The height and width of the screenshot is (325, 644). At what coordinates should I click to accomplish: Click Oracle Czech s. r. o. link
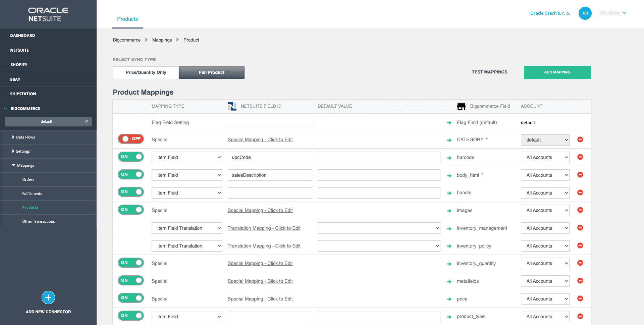point(550,13)
